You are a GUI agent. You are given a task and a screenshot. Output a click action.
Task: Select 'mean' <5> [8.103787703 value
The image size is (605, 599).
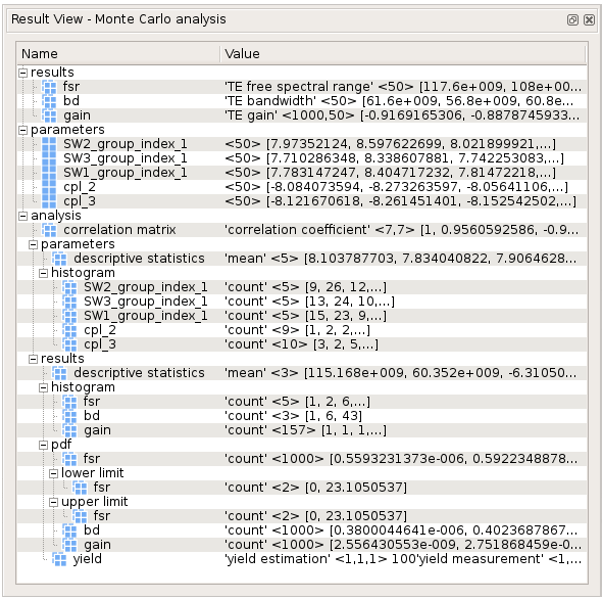pyautogui.click(x=401, y=259)
